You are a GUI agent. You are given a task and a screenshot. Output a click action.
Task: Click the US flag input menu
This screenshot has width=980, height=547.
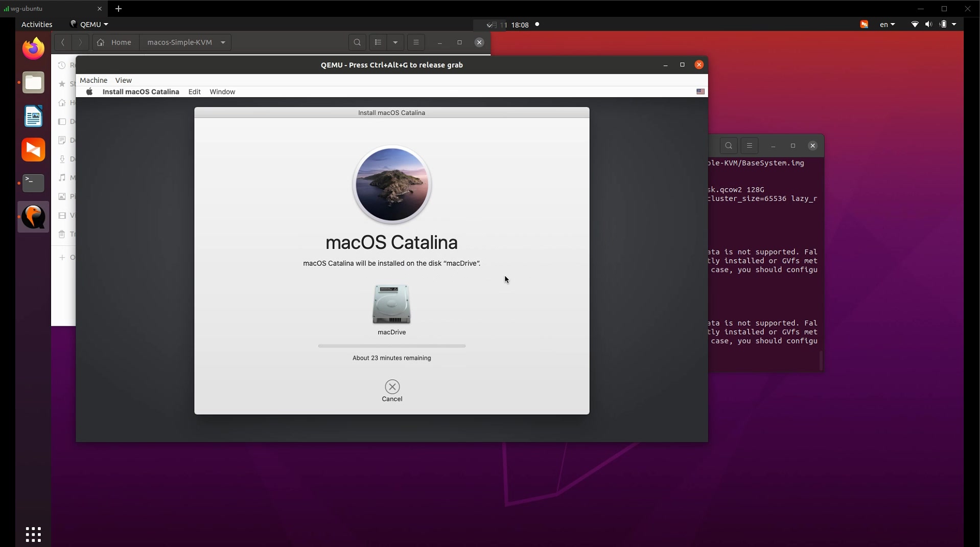pos(701,92)
